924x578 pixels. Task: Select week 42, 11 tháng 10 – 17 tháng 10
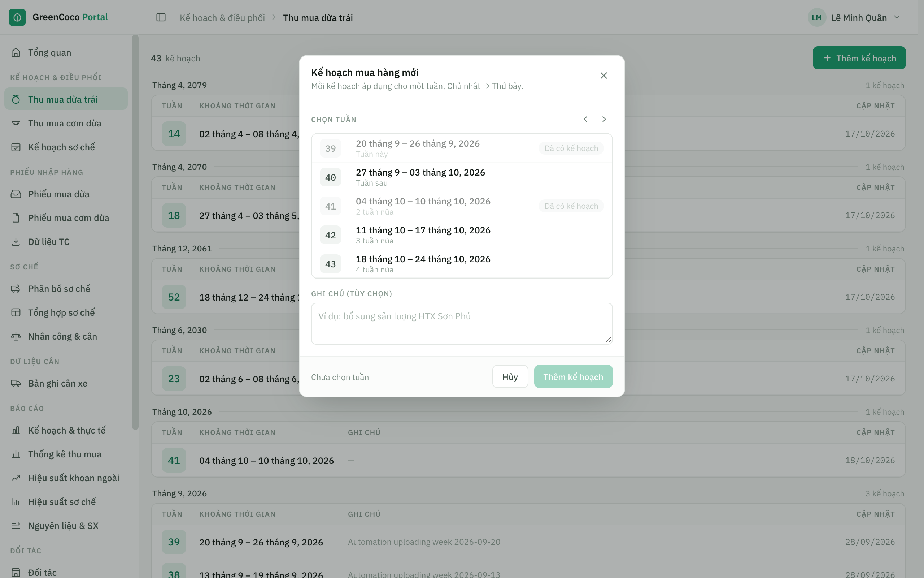pos(462,235)
